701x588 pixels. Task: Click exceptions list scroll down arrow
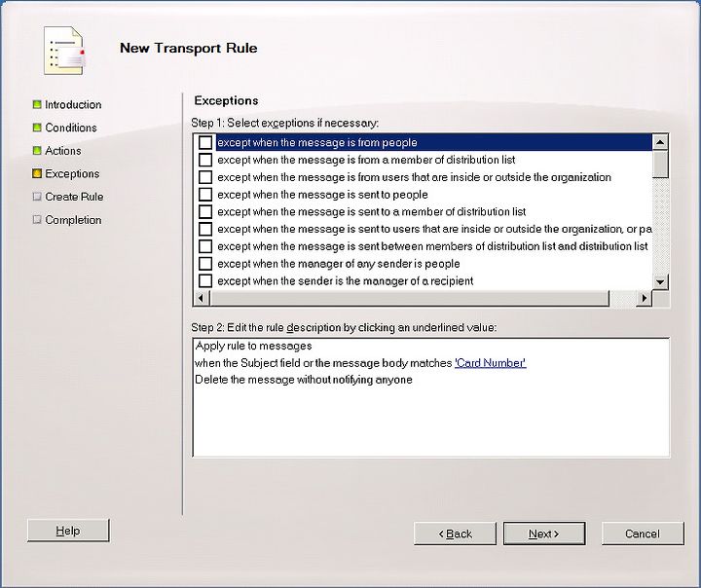(x=660, y=281)
